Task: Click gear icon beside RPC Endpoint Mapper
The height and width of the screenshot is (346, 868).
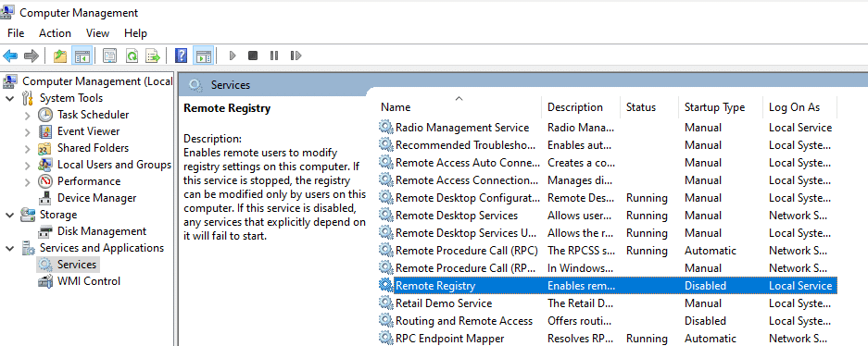Action: [x=385, y=339]
